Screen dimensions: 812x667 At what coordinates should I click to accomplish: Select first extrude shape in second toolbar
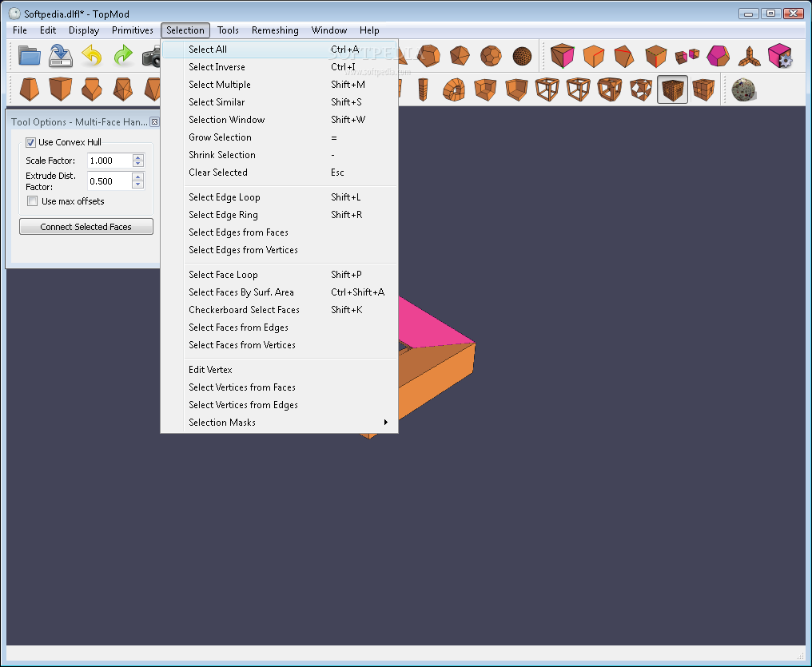pyautogui.click(x=30, y=89)
